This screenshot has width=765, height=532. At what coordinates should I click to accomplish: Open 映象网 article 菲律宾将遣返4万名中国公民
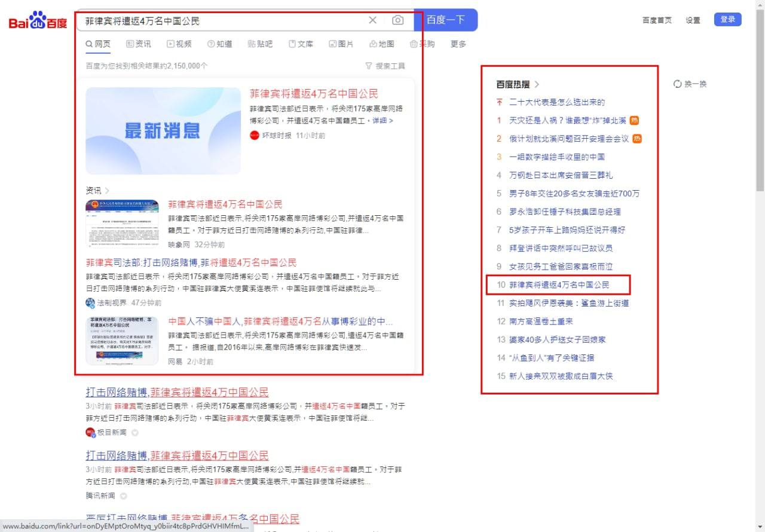pos(225,204)
